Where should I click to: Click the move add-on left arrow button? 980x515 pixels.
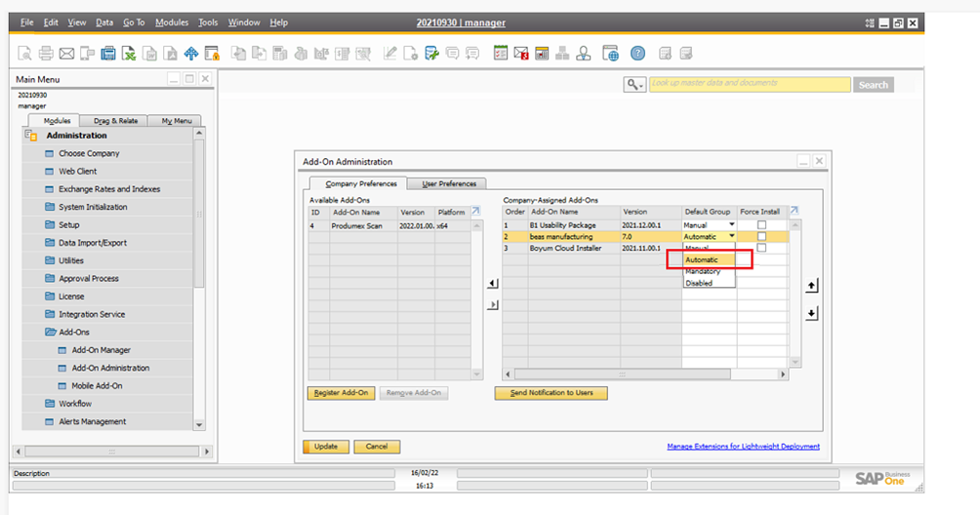[493, 284]
